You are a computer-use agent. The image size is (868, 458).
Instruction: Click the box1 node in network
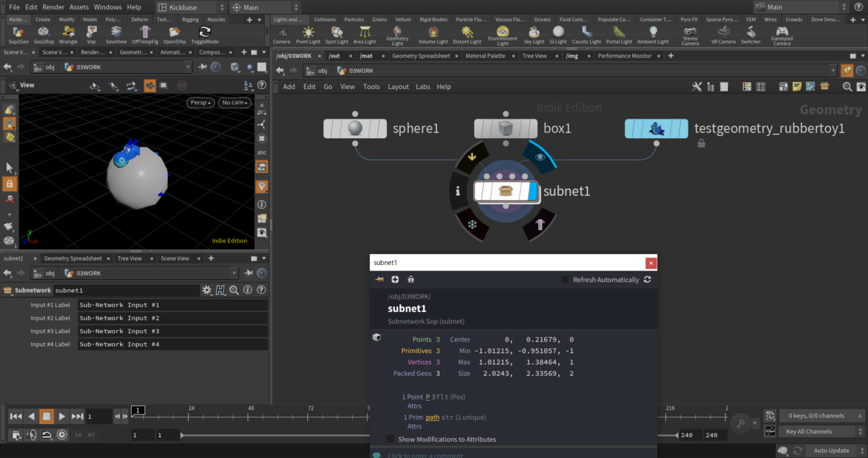point(506,129)
